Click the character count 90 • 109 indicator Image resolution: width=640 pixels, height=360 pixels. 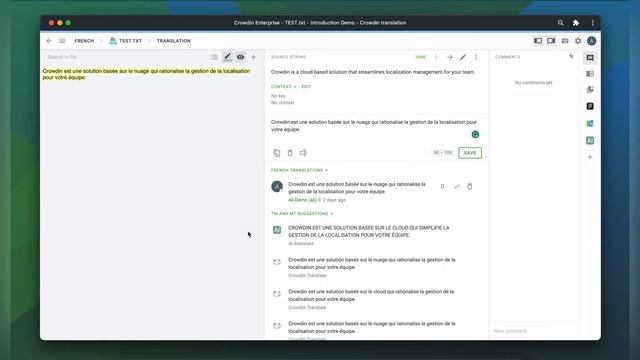443,153
